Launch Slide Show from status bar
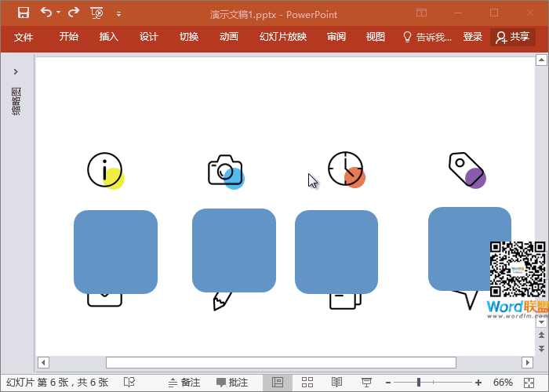 tap(365, 383)
